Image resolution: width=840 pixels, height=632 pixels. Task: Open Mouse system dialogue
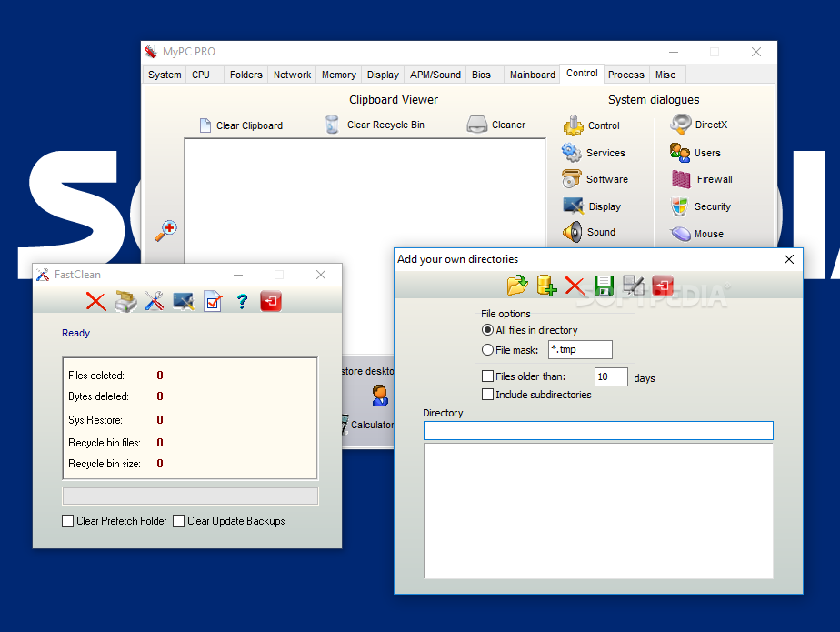click(x=697, y=234)
